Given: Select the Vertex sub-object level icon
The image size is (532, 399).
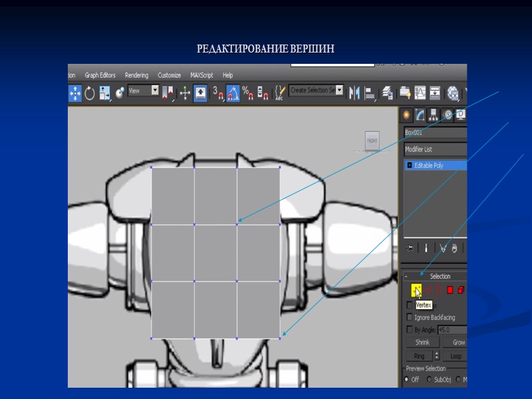Looking at the screenshot, I should (x=416, y=290).
